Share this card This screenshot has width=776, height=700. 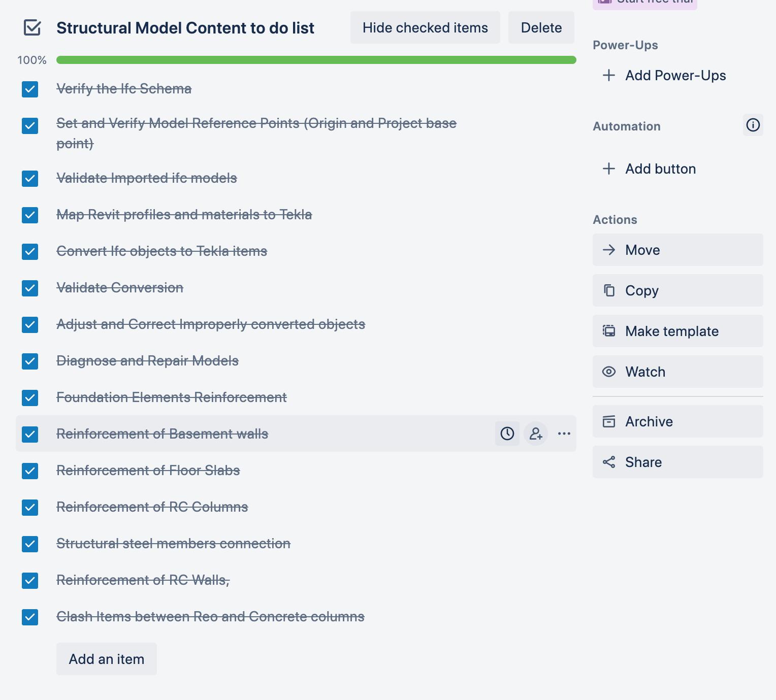(x=677, y=462)
